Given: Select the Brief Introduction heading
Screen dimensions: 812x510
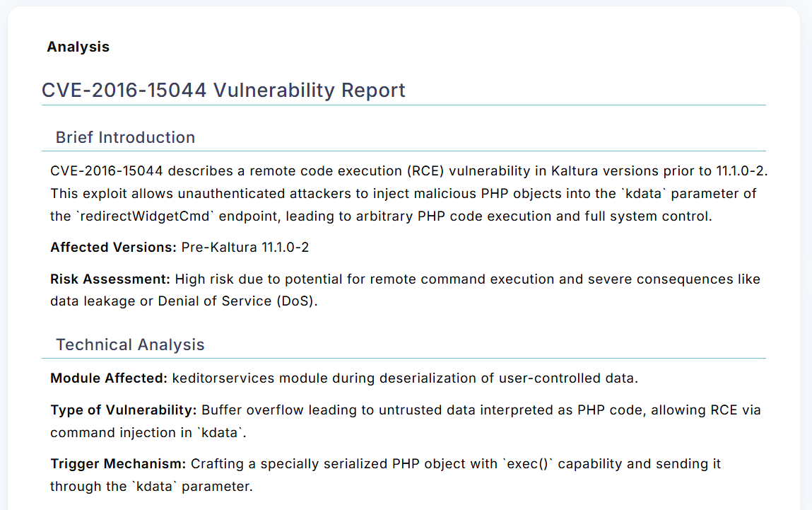Looking at the screenshot, I should click(125, 137).
